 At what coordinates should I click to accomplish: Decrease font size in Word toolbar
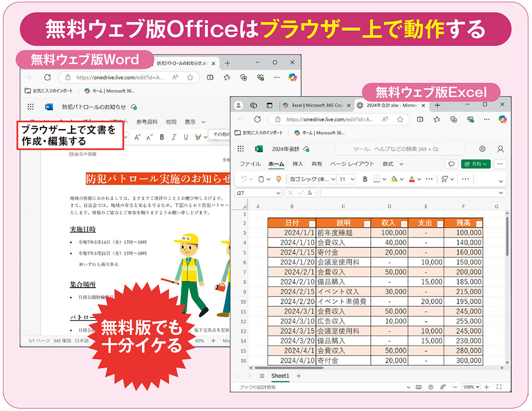pos(149,137)
